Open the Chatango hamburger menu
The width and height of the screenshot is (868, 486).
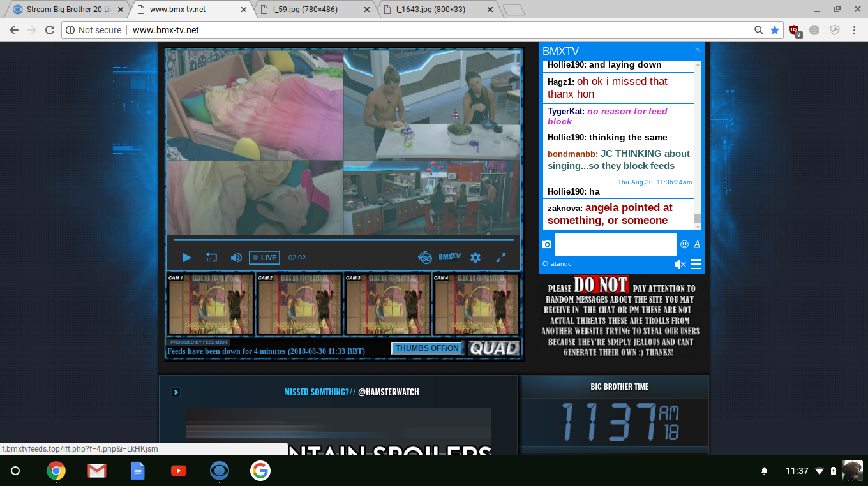[x=696, y=264]
